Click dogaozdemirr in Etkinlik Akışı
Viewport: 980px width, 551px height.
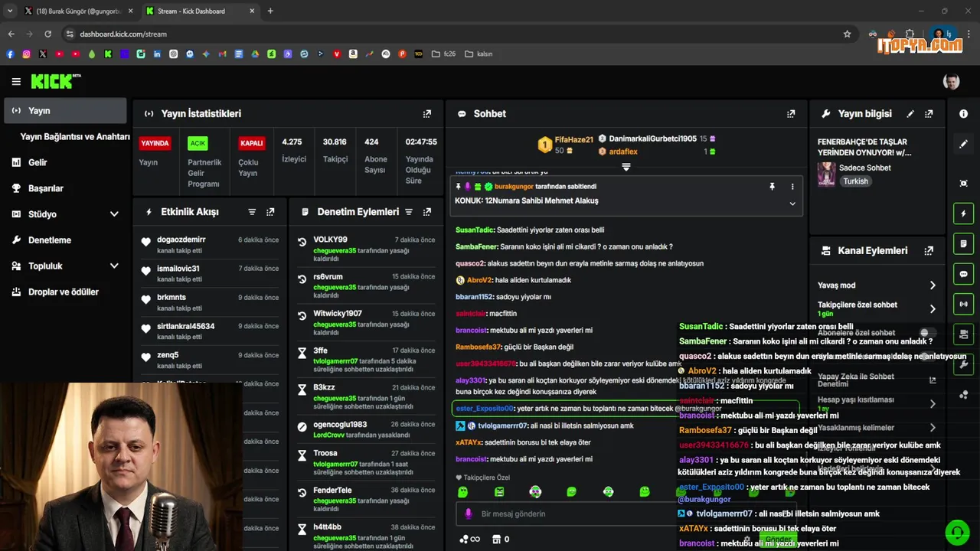coord(181,240)
